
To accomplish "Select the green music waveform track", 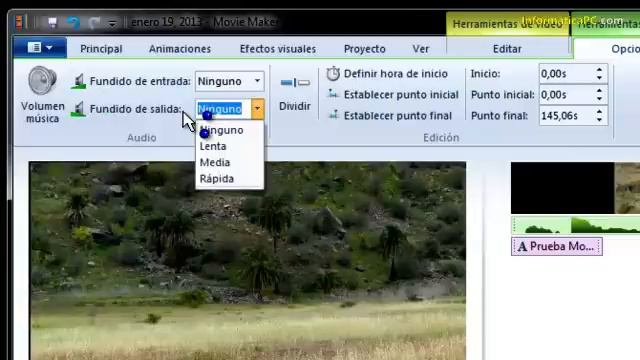I will pos(576,225).
